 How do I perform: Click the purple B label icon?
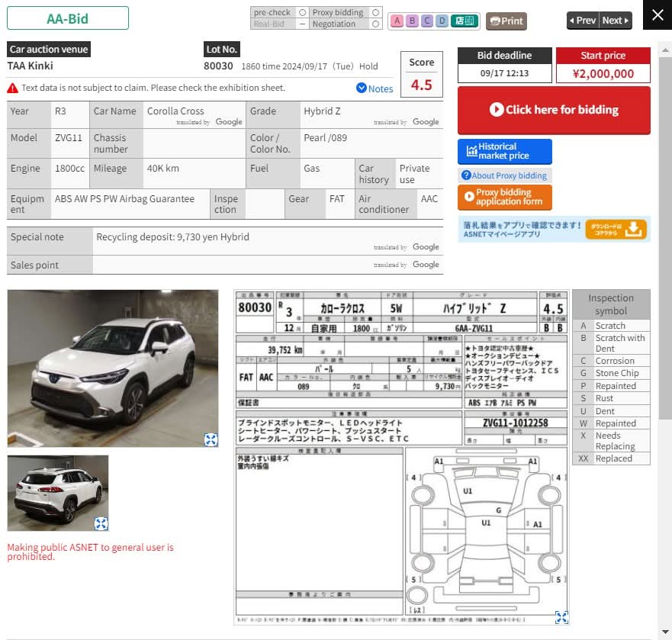[412, 21]
